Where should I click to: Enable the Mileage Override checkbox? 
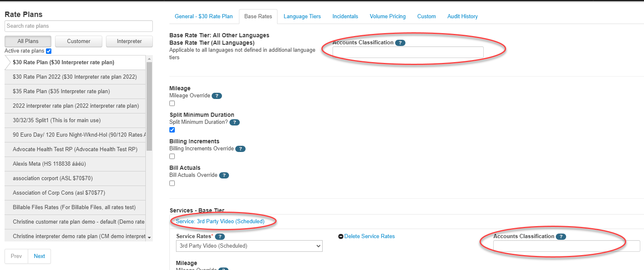click(x=171, y=103)
